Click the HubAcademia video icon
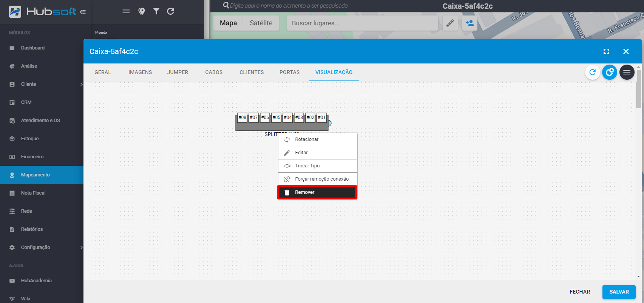This screenshot has width=644, height=303. click(12, 281)
